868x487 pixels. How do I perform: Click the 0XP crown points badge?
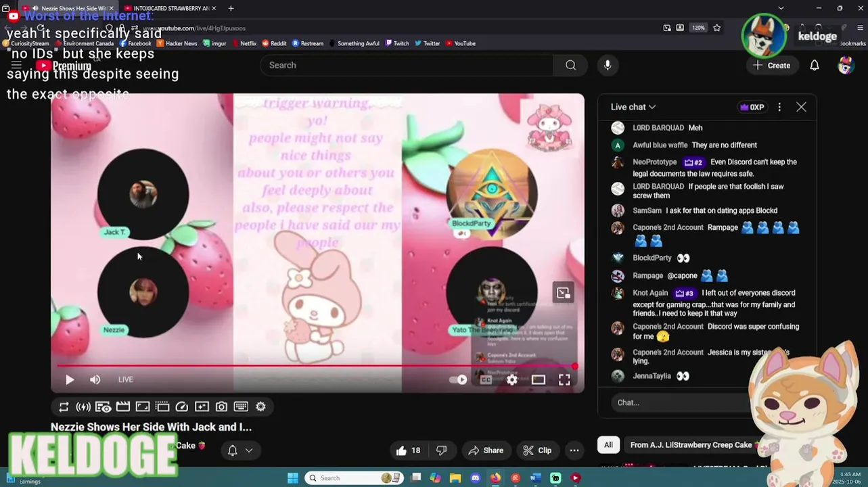point(752,107)
